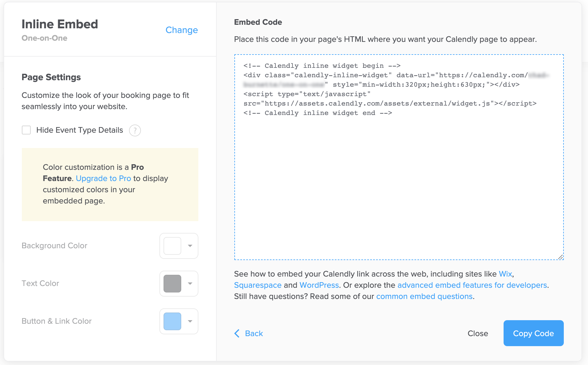Click the Background Color label

tap(54, 246)
